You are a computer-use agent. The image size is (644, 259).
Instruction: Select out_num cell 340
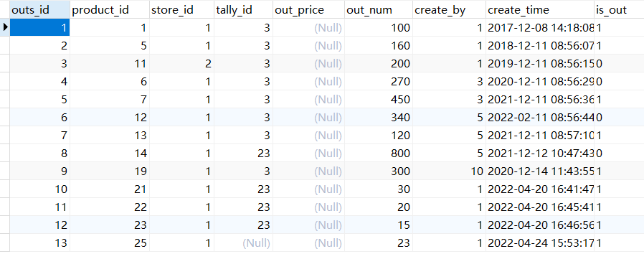[x=378, y=117]
